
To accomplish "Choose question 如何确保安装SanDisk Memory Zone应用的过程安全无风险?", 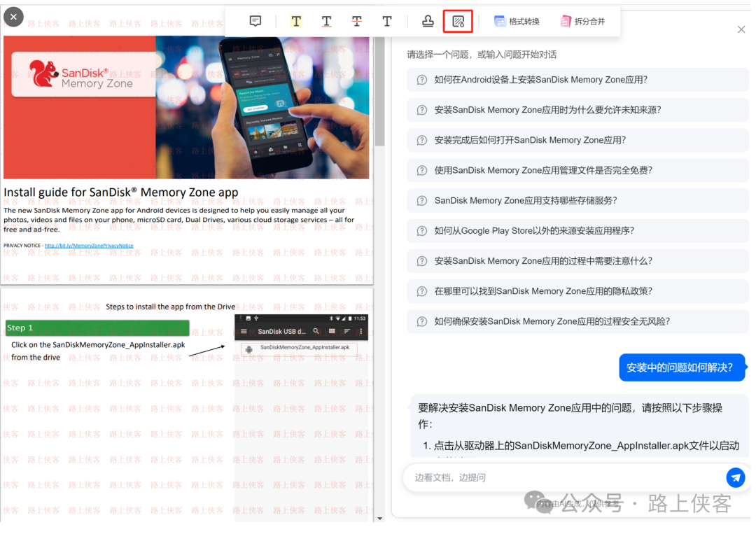I will point(577,321).
